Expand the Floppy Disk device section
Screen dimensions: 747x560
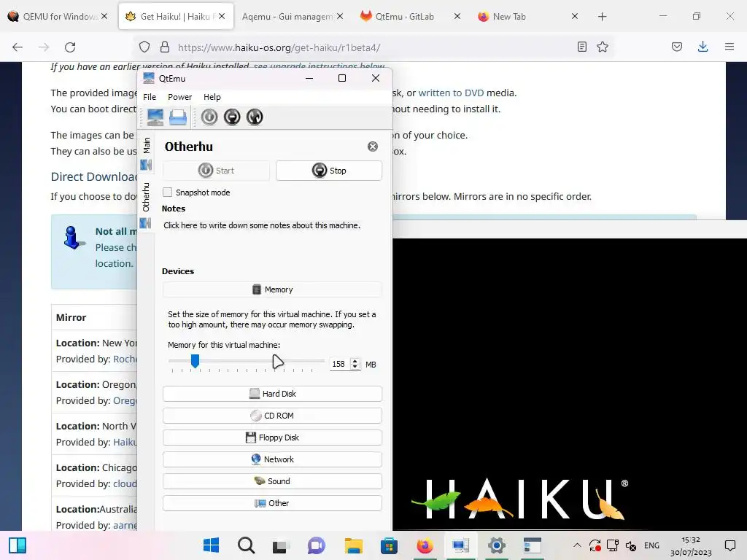(x=272, y=437)
